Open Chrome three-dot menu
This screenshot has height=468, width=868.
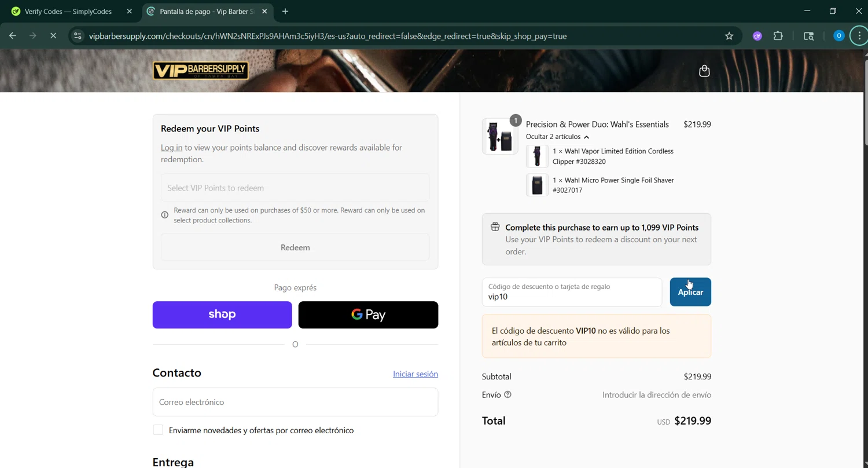pos(859,36)
